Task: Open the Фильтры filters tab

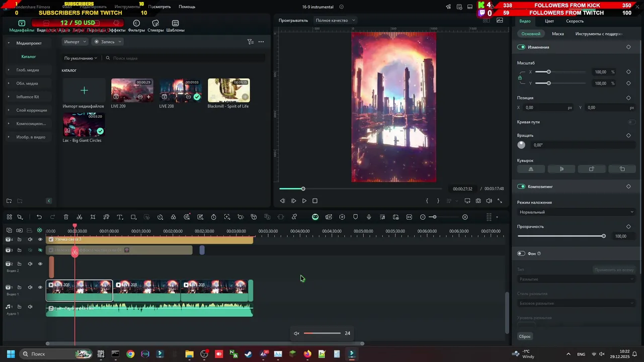Action: point(136,26)
